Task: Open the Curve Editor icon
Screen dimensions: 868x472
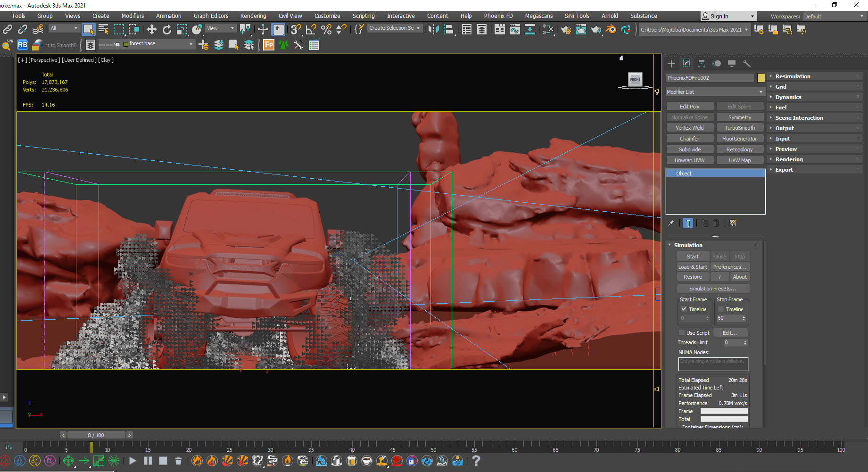Action: [x=514, y=29]
